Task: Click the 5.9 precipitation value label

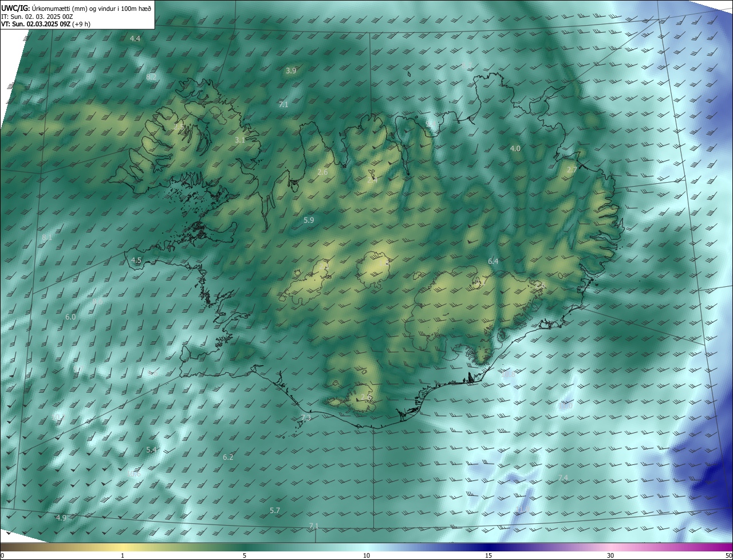Action: click(309, 220)
